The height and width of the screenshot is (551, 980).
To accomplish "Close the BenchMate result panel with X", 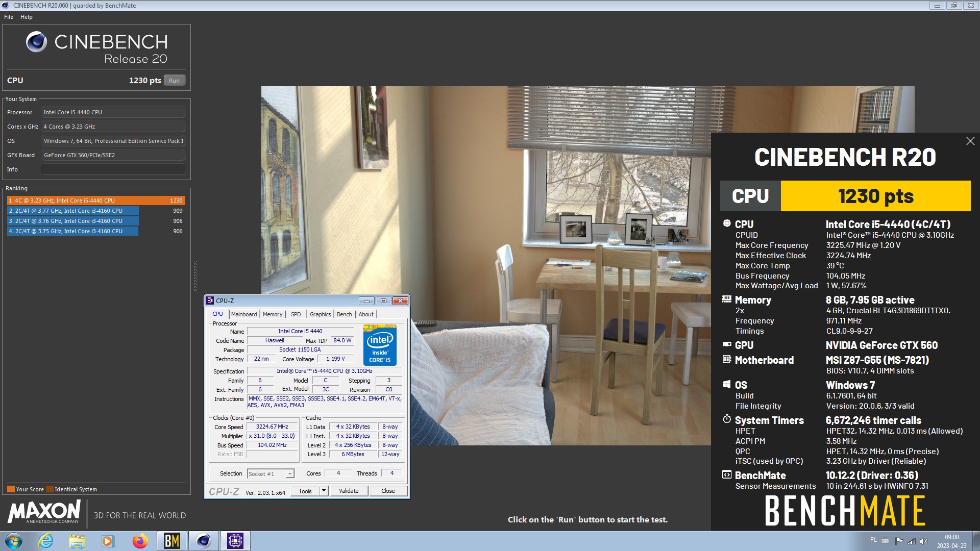I will click(x=970, y=141).
